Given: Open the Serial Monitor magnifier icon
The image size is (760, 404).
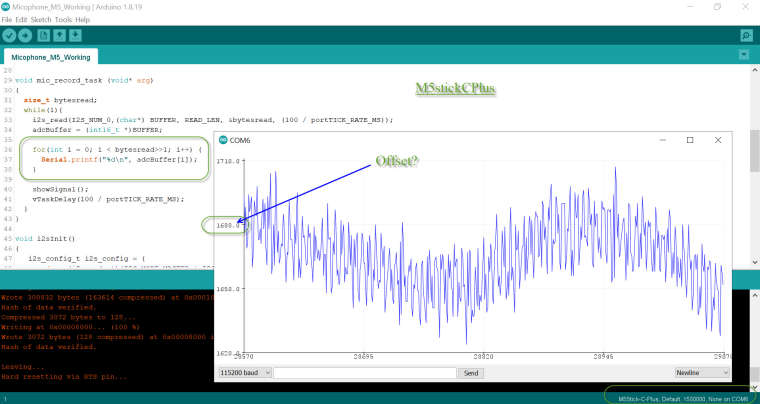Looking at the screenshot, I should (x=746, y=35).
